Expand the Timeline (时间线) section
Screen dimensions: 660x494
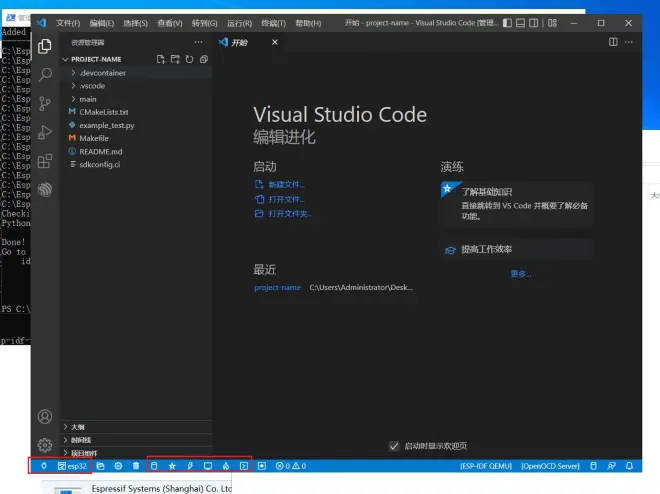pos(137,440)
